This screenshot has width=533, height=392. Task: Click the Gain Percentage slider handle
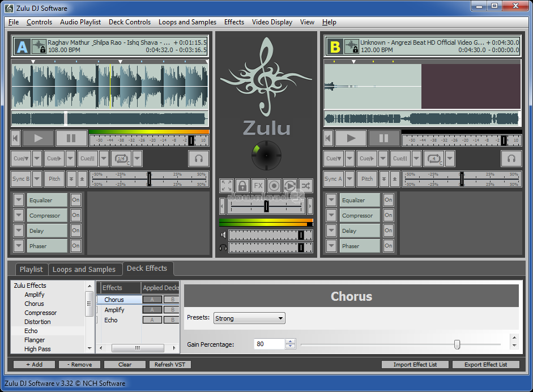[457, 344]
